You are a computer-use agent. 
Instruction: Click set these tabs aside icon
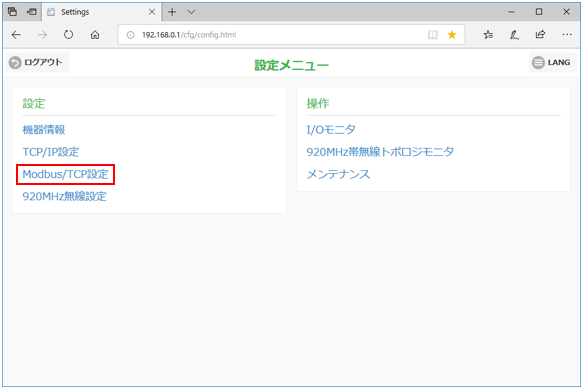click(x=32, y=12)
